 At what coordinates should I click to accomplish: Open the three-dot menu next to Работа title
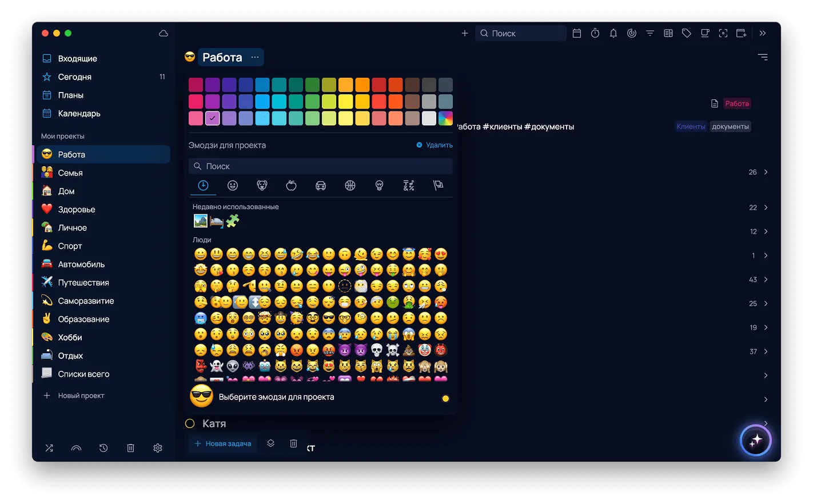pos(255,57)
